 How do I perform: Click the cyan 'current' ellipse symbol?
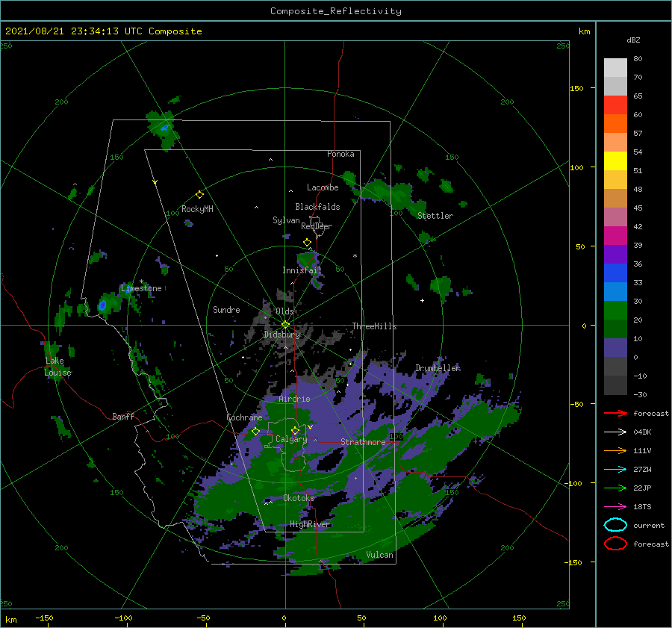pos(615,525)
